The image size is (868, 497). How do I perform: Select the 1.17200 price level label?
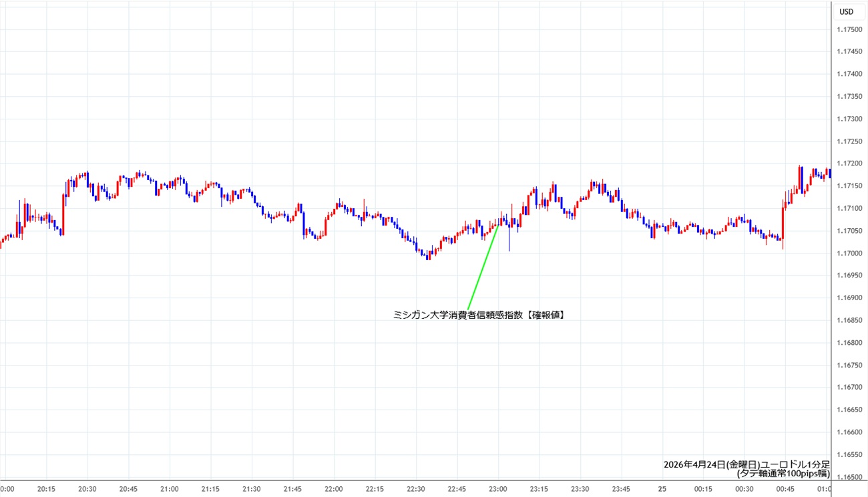[x=850, y=163]
